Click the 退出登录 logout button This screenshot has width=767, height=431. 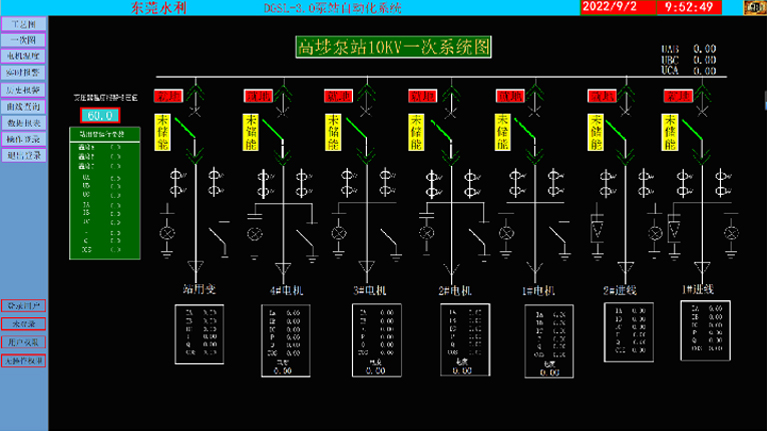click(x=24, y=155)
